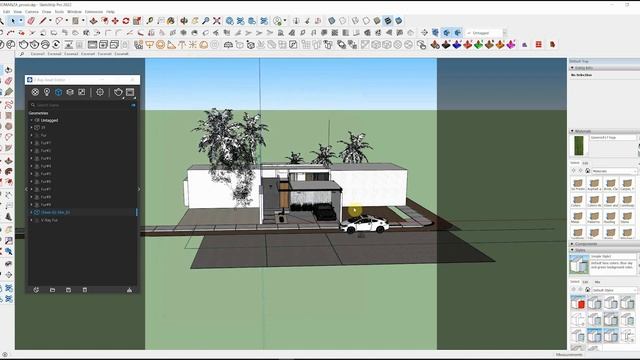Collapse the Styles tray panel

(572, 250)
